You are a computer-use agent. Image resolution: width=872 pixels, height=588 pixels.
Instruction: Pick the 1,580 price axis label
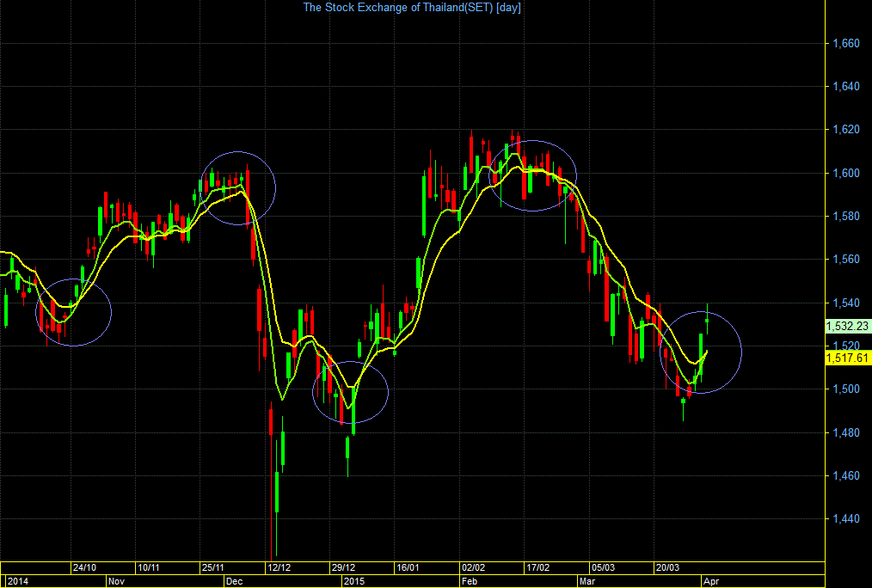point(846,216)
